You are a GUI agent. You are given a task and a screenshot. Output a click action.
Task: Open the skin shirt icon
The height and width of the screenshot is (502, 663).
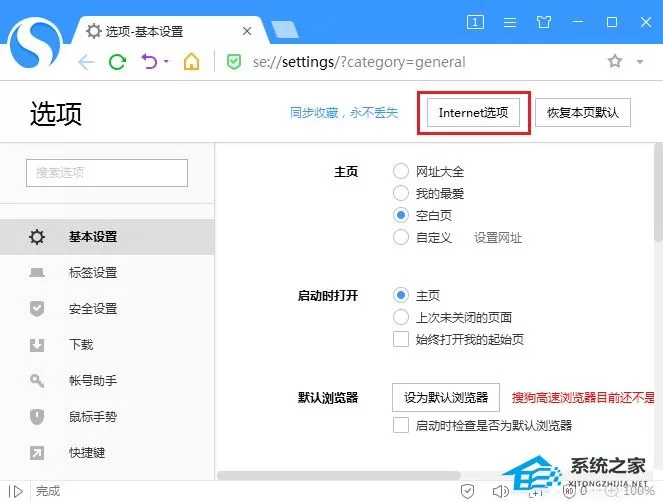point(544,22)
